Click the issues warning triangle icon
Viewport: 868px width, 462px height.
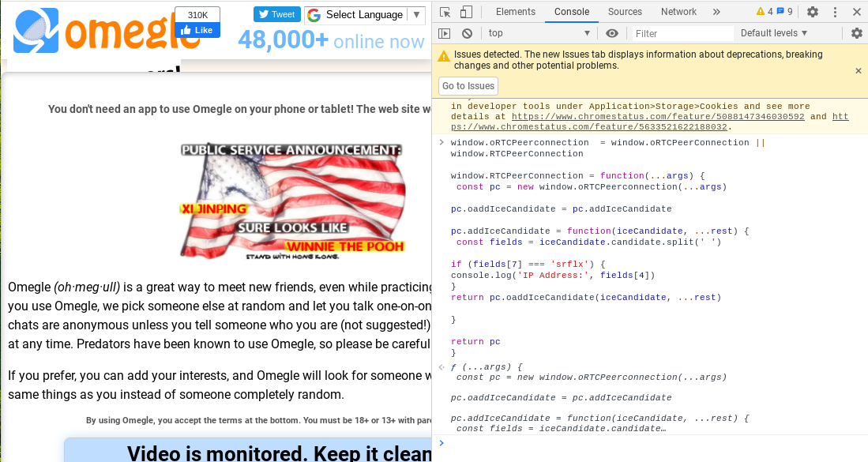pos(443,56)
